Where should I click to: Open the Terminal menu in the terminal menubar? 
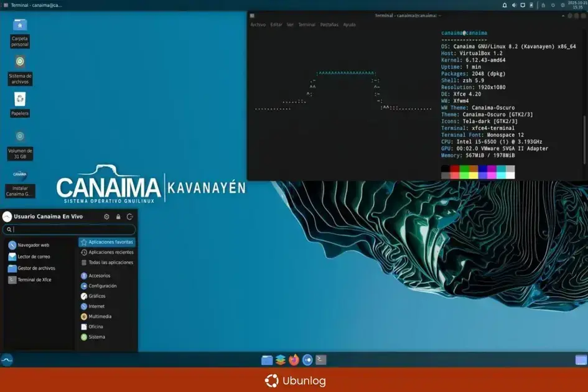coord(307,25)
